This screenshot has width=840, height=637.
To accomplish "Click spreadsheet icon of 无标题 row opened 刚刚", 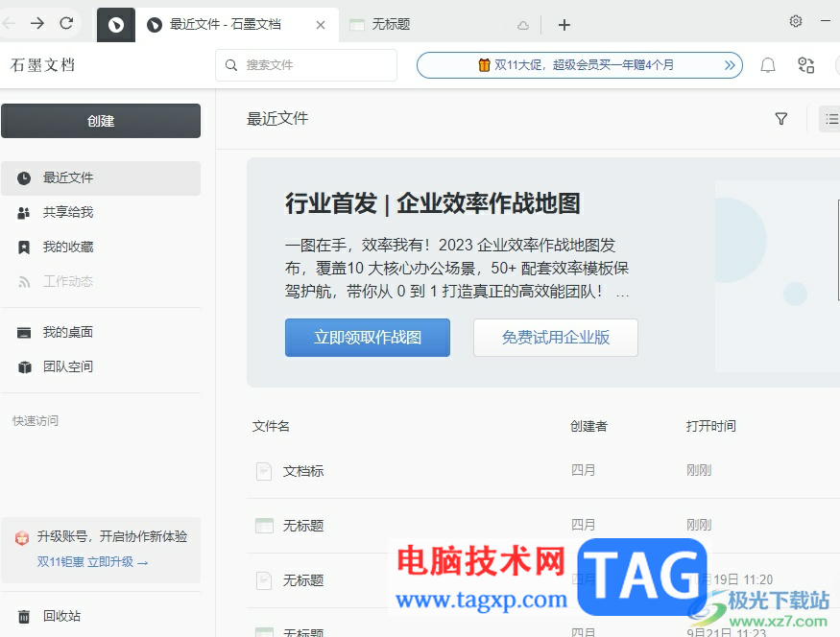I will [264, 526].
